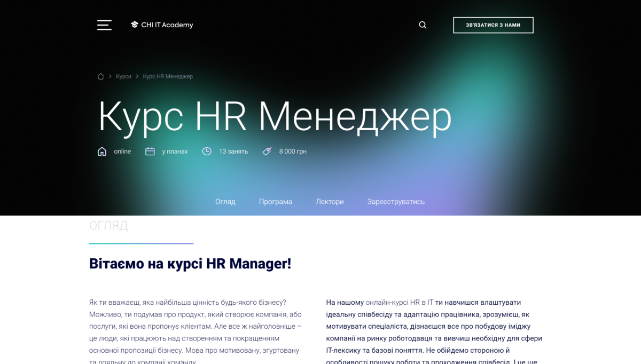Click the Вітаємо на курсі HR Manager heading

190,264
